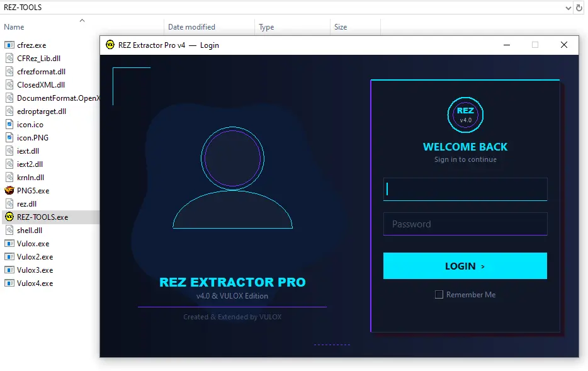Select the icon.ico file name
This screenshot has width=588, height=371.
(30, 124)
